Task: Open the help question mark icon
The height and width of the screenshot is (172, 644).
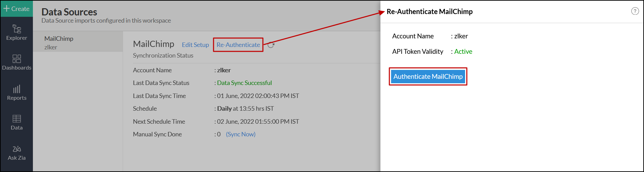Action: click(635, 11)
